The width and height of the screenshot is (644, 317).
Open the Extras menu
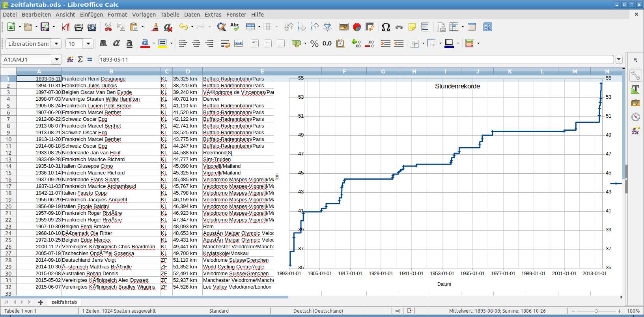[213, 15]
